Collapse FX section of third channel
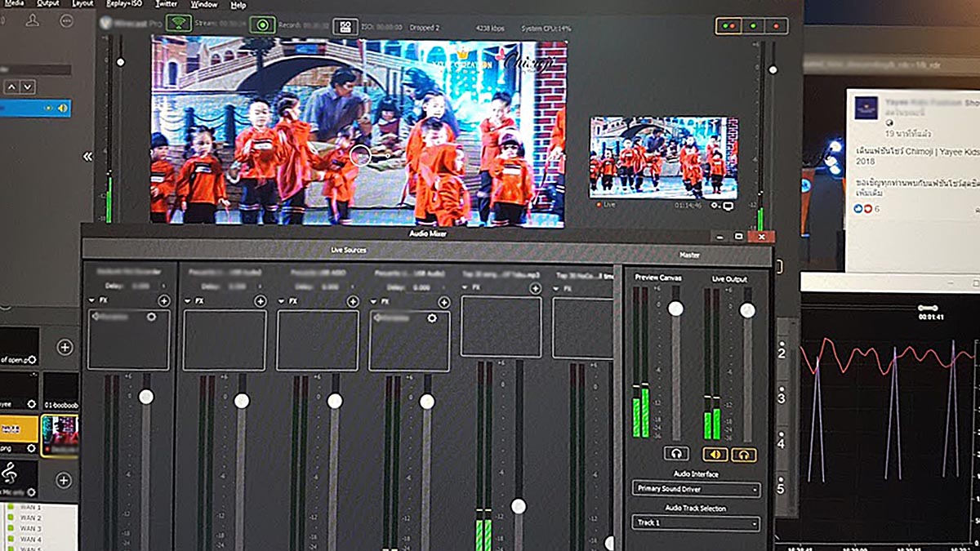The height and width of the screenshot is (551, 980). tap(281, 300)
